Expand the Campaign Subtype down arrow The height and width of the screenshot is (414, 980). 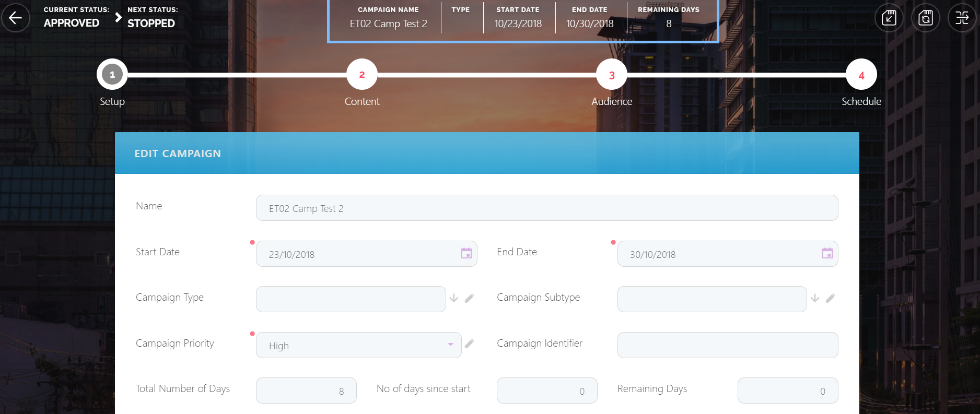815,298
